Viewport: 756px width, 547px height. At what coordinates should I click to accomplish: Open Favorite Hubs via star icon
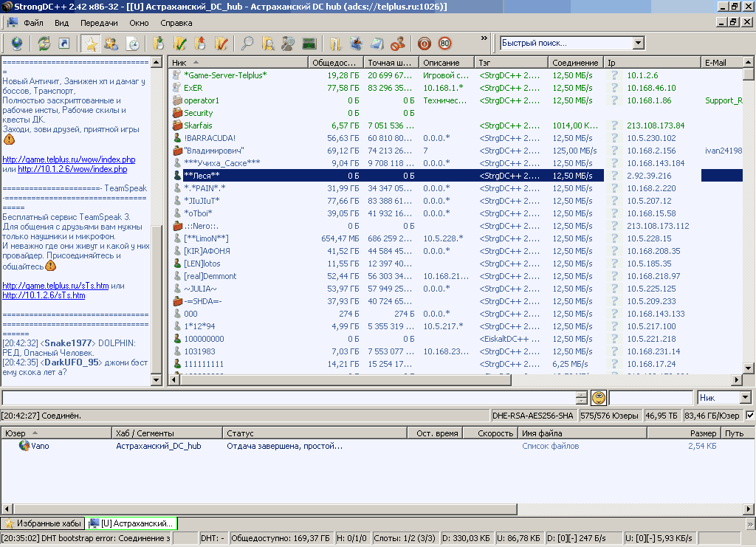[91, 44]
